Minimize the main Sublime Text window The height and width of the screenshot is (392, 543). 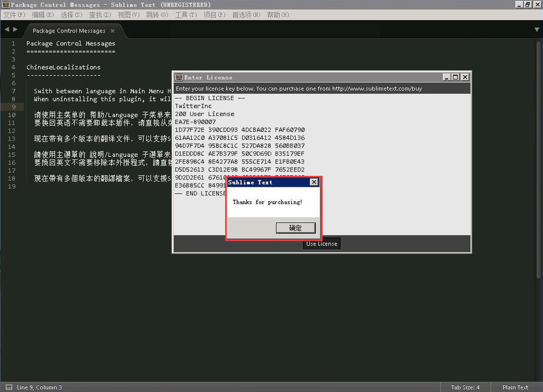518,4
